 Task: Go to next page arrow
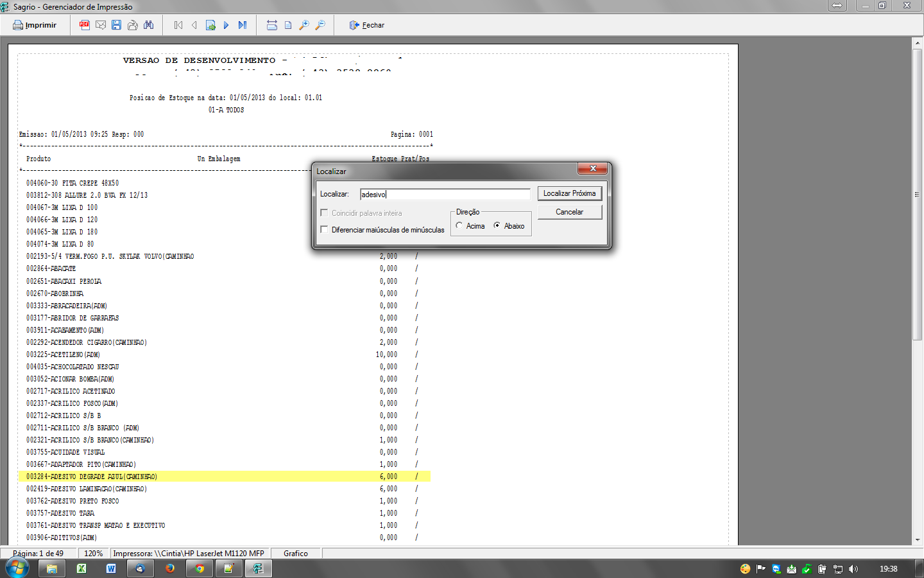click(x=227, y=25)
